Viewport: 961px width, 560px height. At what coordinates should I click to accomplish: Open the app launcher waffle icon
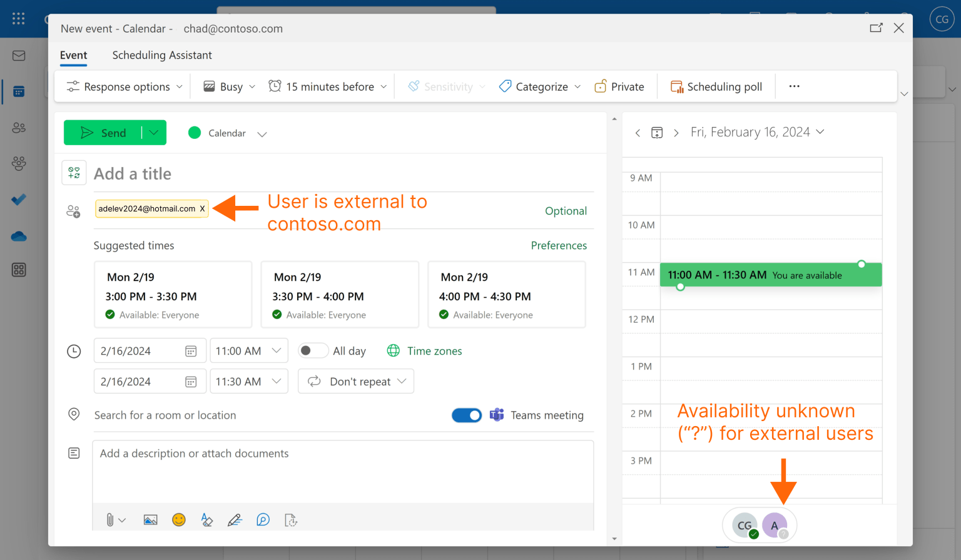point(19,19)
